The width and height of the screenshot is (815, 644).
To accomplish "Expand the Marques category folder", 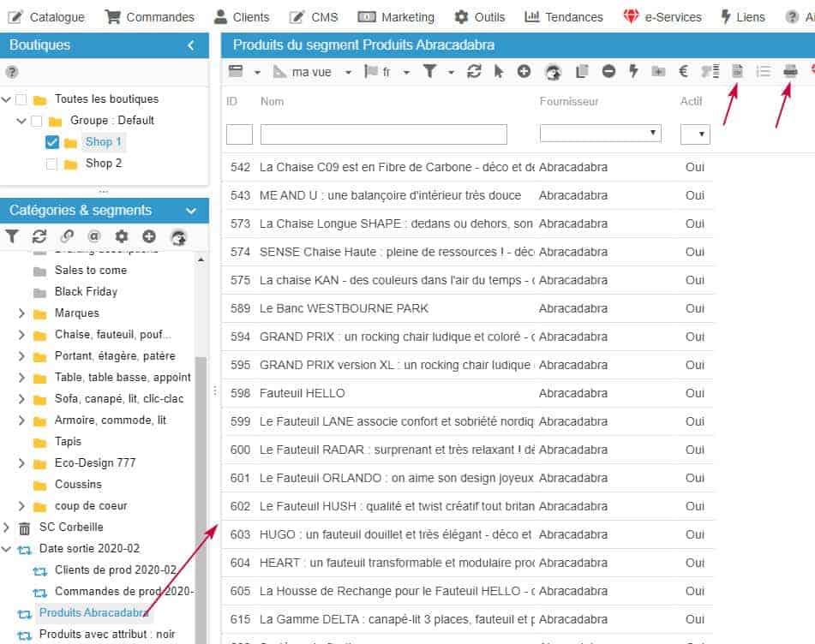I will (x=21, y=313).
